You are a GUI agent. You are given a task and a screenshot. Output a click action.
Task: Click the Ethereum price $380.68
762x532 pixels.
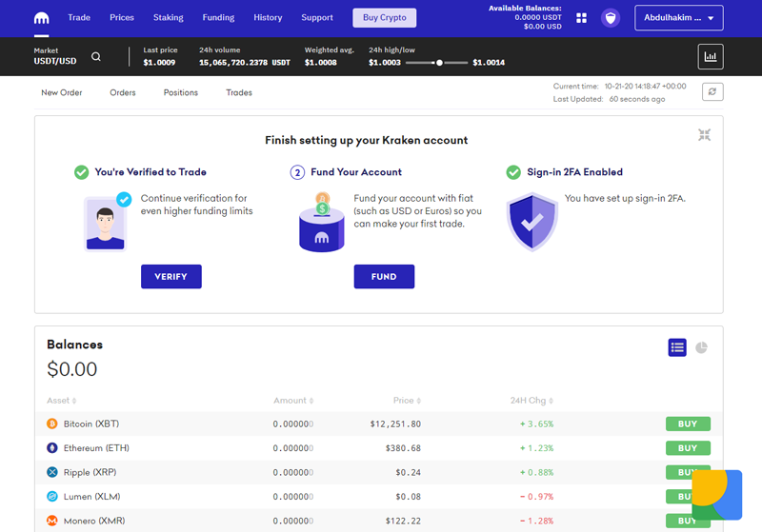pyautogui.click(x=403, y=448)
